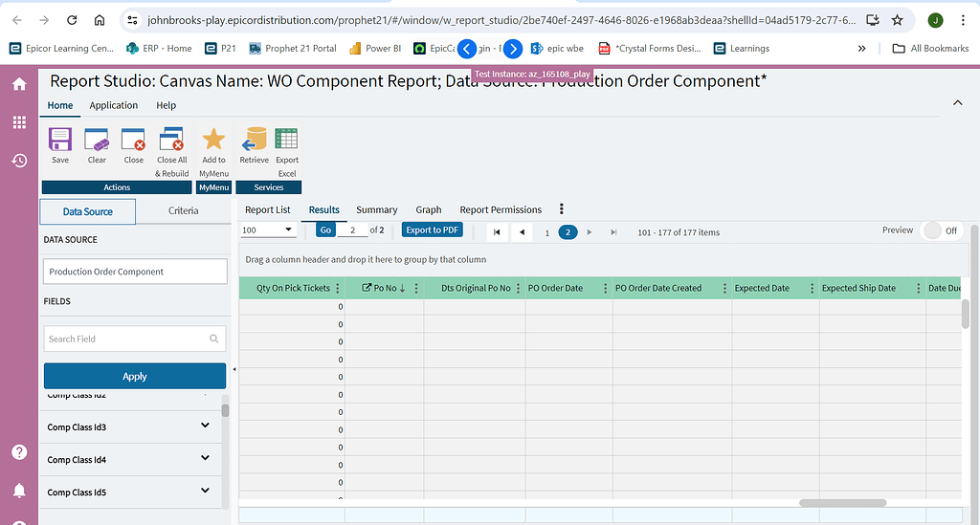Open the Help ribbon tab
Screen dimensions: 980x525
pyautogui.click(x=167, y=105)
